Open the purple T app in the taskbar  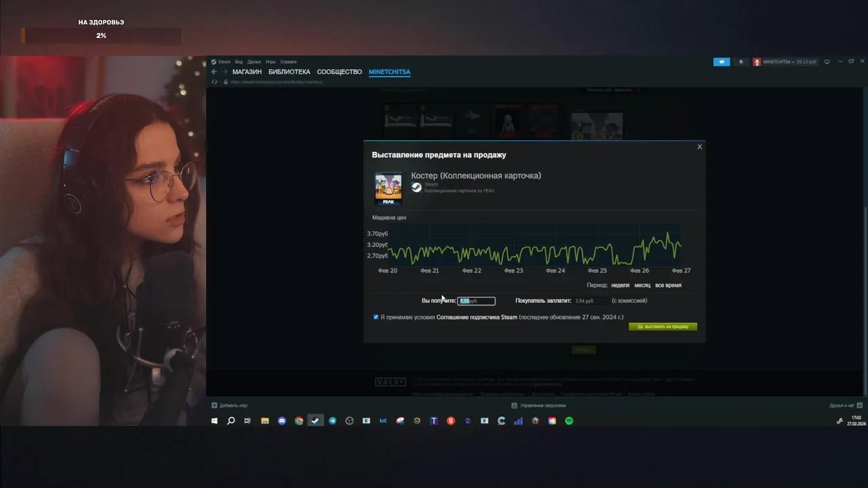[x=434, y=421]
